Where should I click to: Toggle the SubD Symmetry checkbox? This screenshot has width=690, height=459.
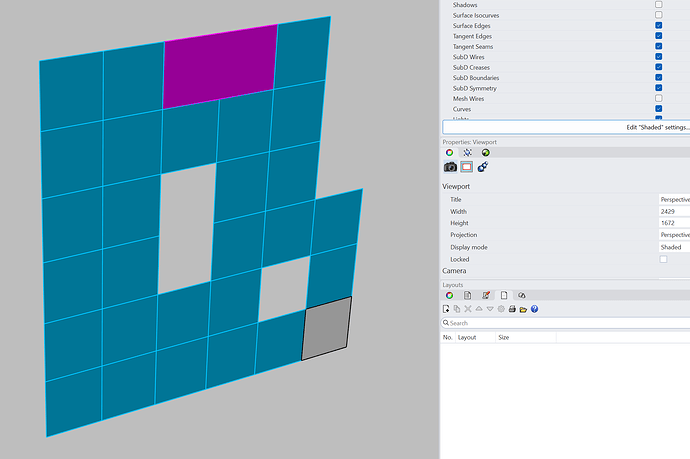(658, 88)
